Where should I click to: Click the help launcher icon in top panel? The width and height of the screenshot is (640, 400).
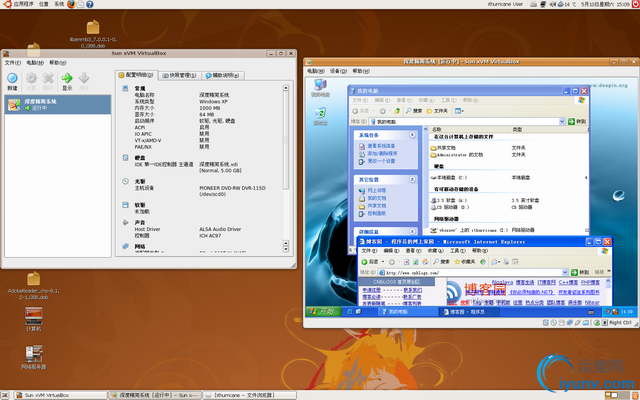tap(90, 4)
